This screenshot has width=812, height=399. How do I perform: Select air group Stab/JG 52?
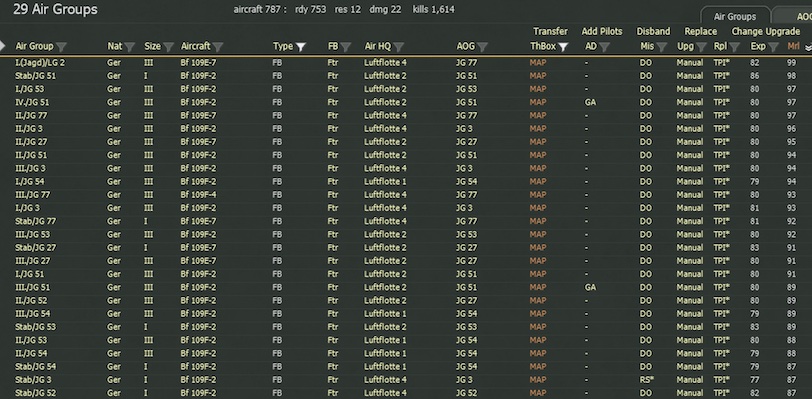[36, 393]
